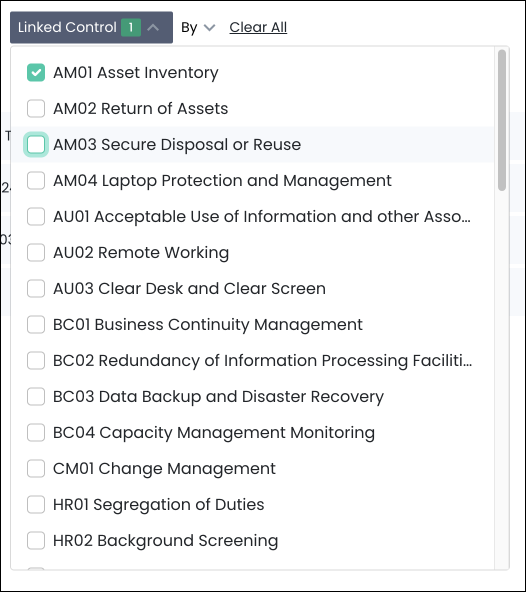This screenshot has height=592, width=526.
Task: Check HR02 Background Screening box
Action: pos(36,540)
